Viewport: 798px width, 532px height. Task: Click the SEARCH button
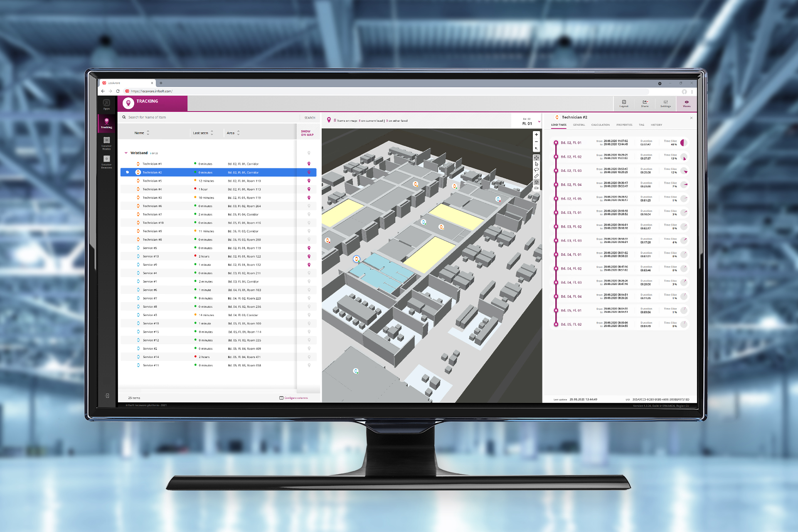pos(309,118)
